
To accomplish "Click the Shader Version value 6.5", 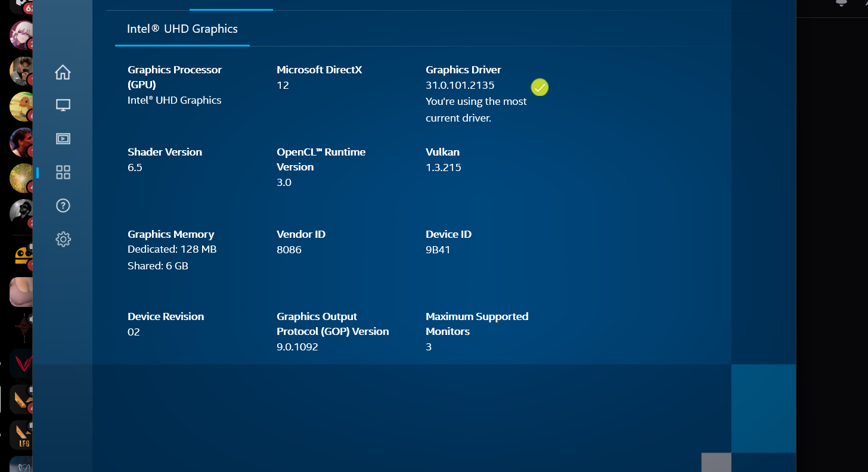I will pyautogui.click(x=135, y=167).
